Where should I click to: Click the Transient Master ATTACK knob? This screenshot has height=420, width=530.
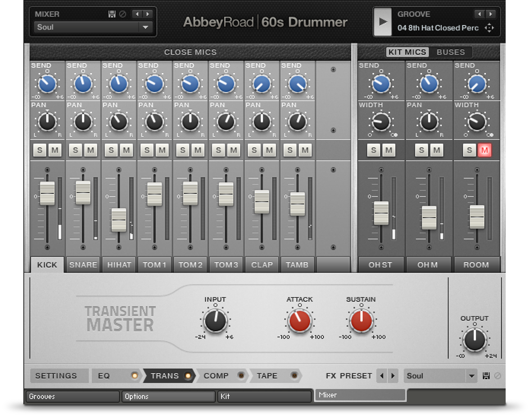point(299,321)
